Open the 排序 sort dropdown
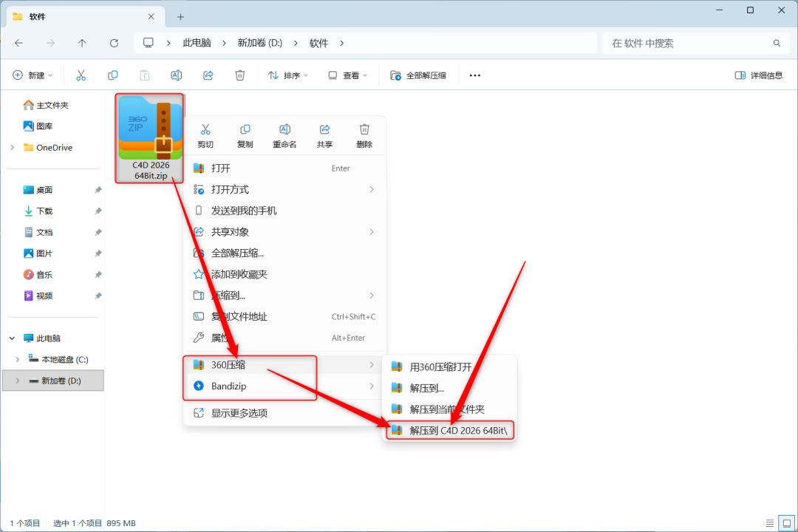The height and width of the screenshot is (532, 798). [288, 75]
